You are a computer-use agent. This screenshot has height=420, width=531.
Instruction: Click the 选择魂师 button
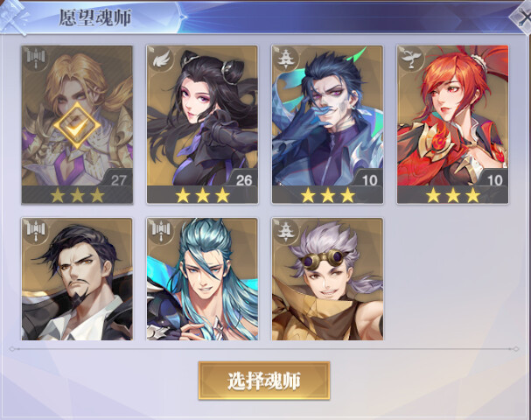pyautogui.click(x=264, y=381)
